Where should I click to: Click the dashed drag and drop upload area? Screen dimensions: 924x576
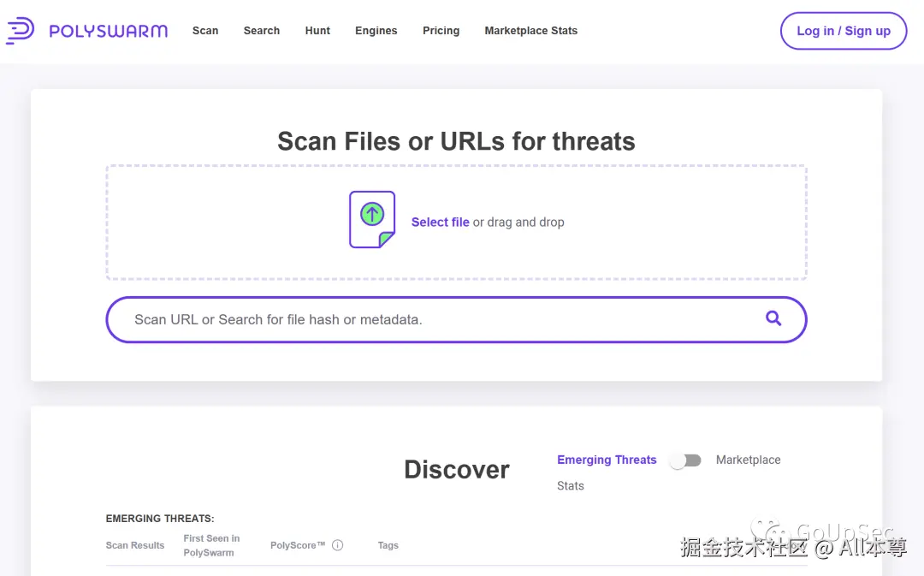point(456,223)
